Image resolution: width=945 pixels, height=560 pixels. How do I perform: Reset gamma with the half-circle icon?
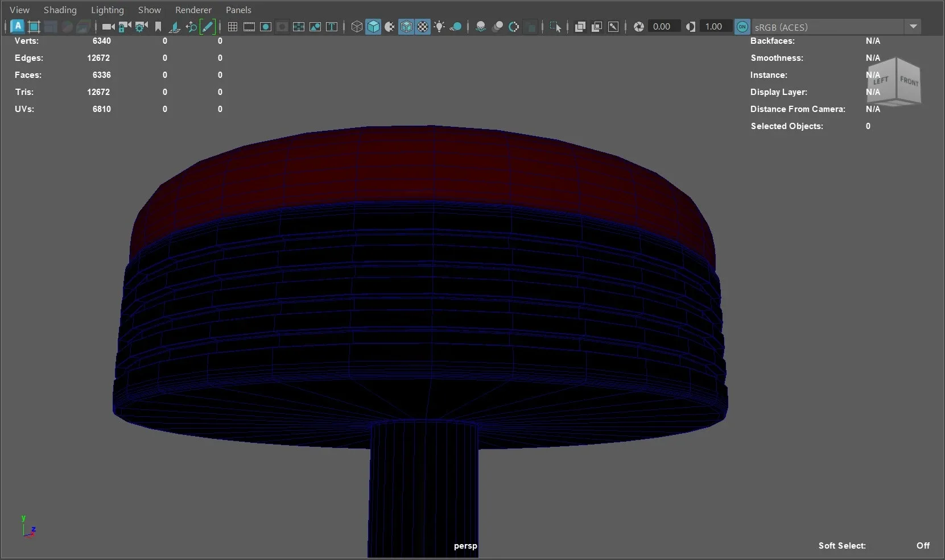pos(690,27)
